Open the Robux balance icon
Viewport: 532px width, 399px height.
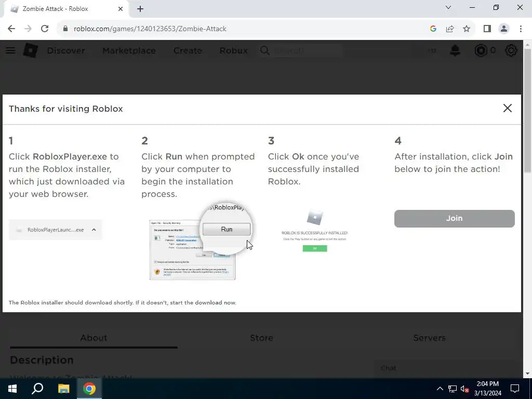481,50
